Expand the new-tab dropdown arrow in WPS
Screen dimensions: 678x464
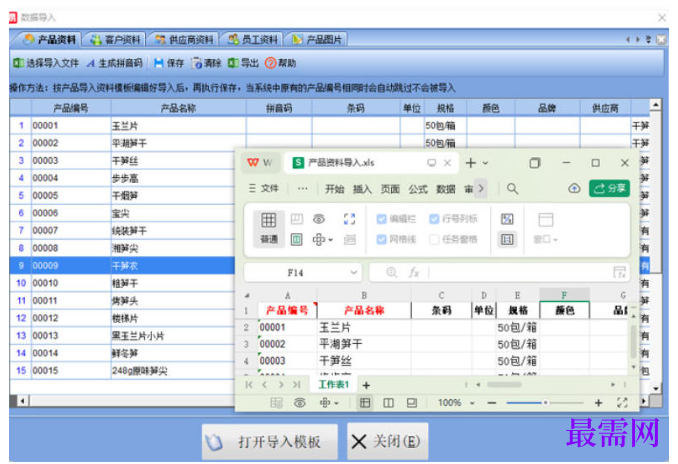click(486, 163)
